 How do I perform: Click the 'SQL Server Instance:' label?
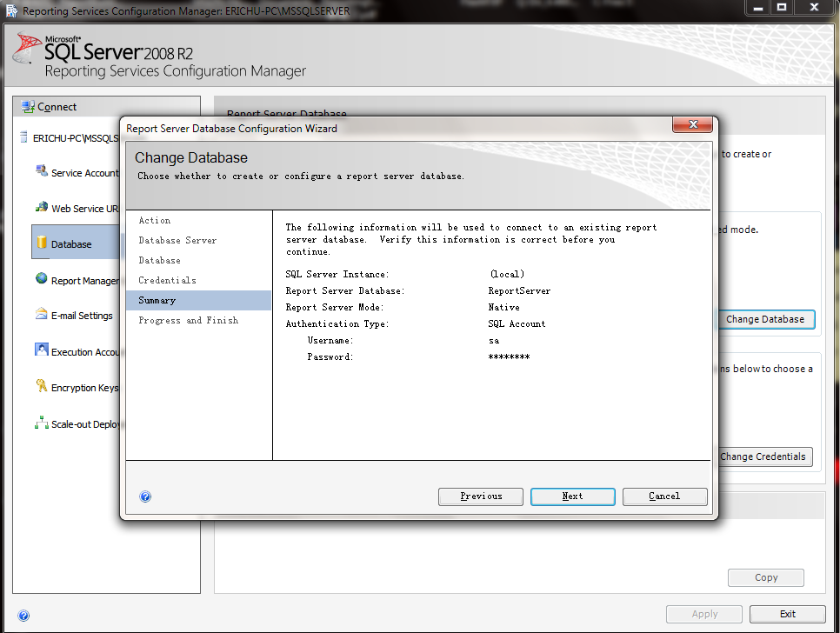point(337,274)
